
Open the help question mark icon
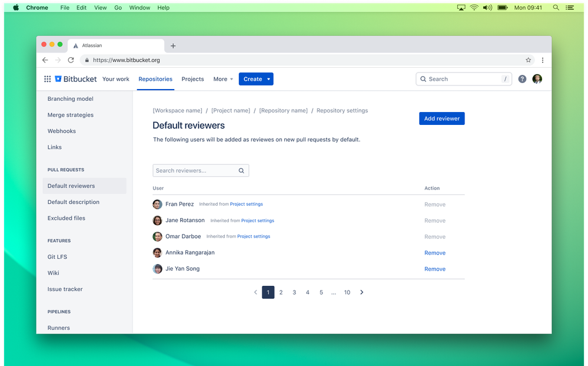pyautogui.click(x=522, y=79)
